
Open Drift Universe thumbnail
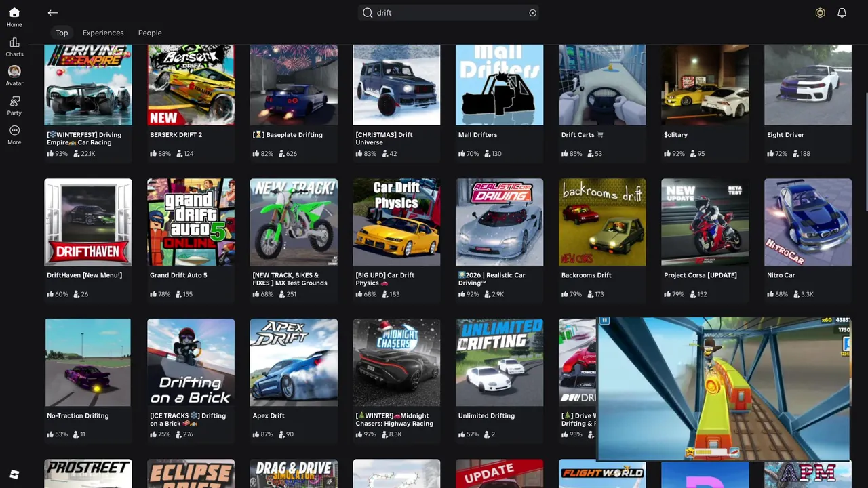click(x=397, y=85)
